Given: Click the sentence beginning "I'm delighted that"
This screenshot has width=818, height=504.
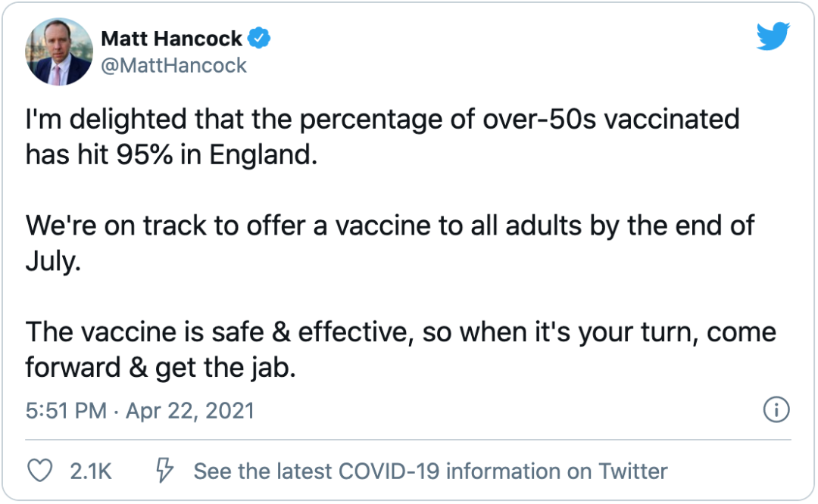Looking at the screenshot, I should tap(382, 137).
